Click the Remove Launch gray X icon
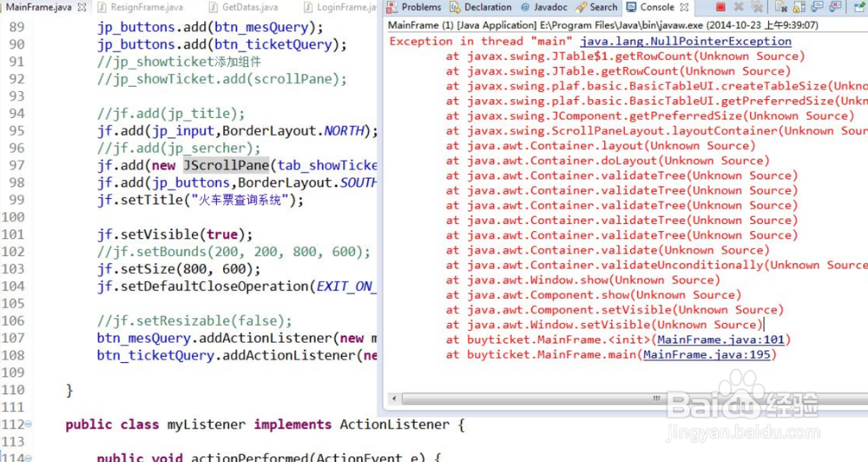The width and height of the screenshot is (868, 462). tap(739, 7)
